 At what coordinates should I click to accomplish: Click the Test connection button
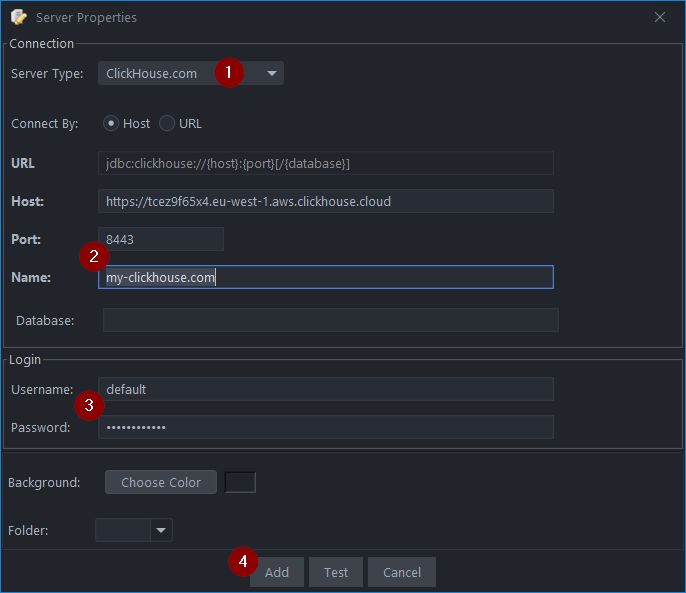pos(336,572)
